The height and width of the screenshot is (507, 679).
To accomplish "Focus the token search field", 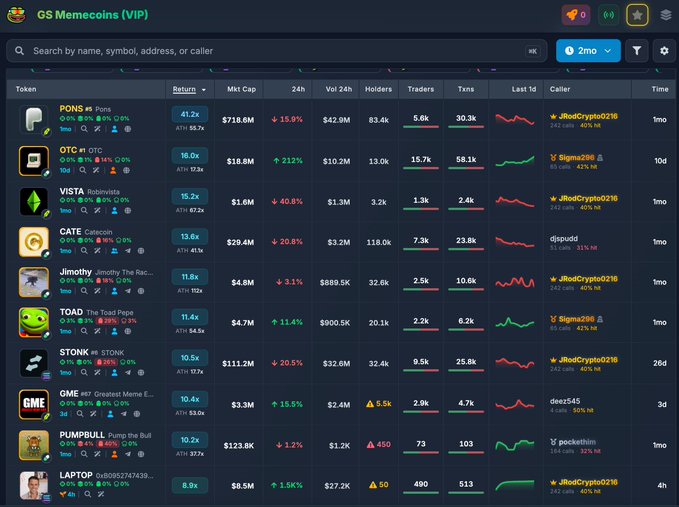I will 276,51.
